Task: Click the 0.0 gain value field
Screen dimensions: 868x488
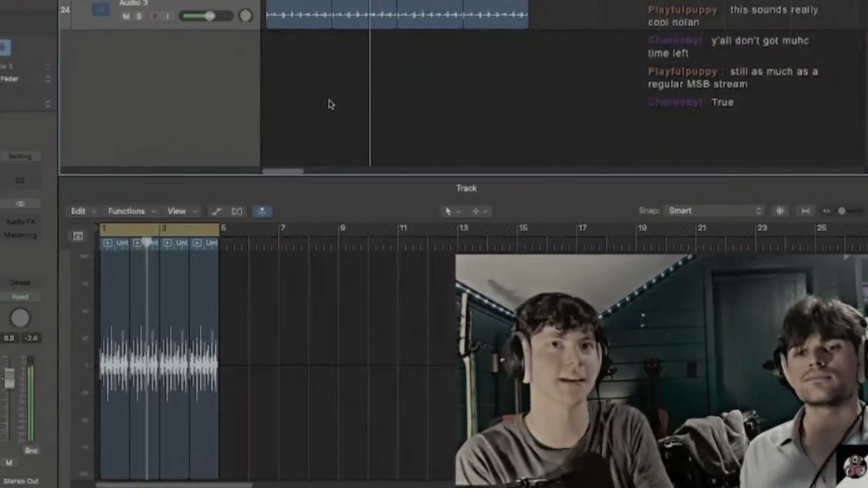Action: (9, 338)
